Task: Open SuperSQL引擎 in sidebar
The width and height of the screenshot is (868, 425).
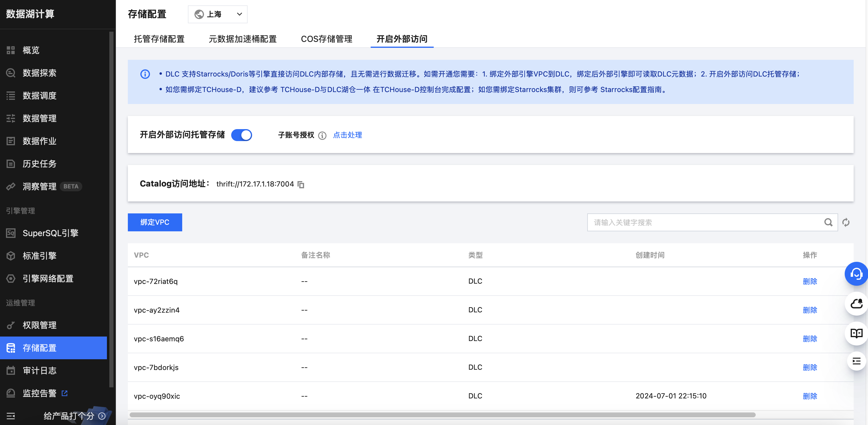Action: click(50, 233)
